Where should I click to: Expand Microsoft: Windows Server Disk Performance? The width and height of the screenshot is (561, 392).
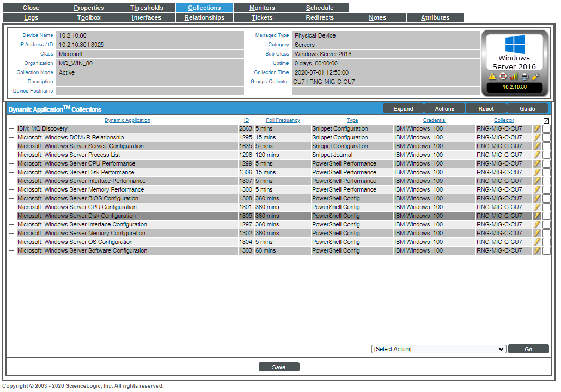11,172
